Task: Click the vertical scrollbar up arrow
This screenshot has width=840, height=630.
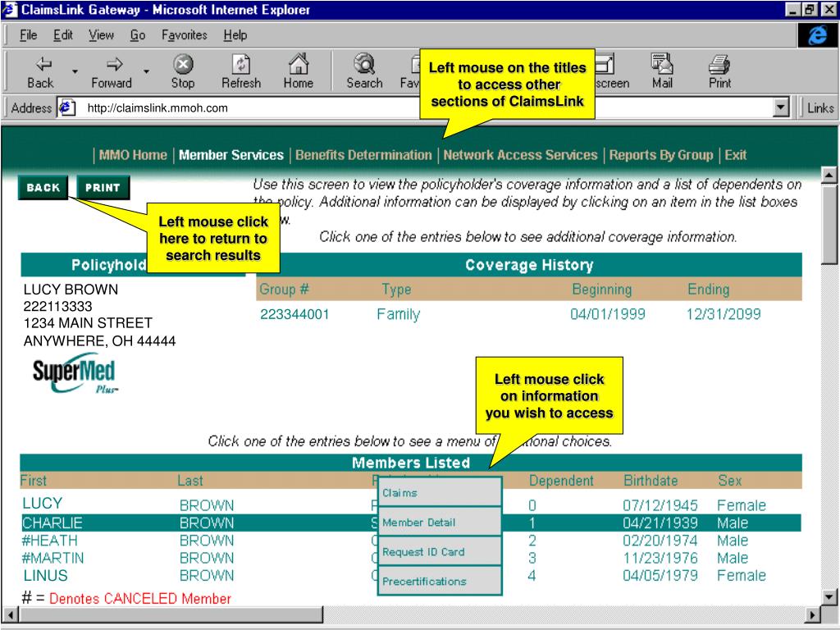Action: point(829,176)
